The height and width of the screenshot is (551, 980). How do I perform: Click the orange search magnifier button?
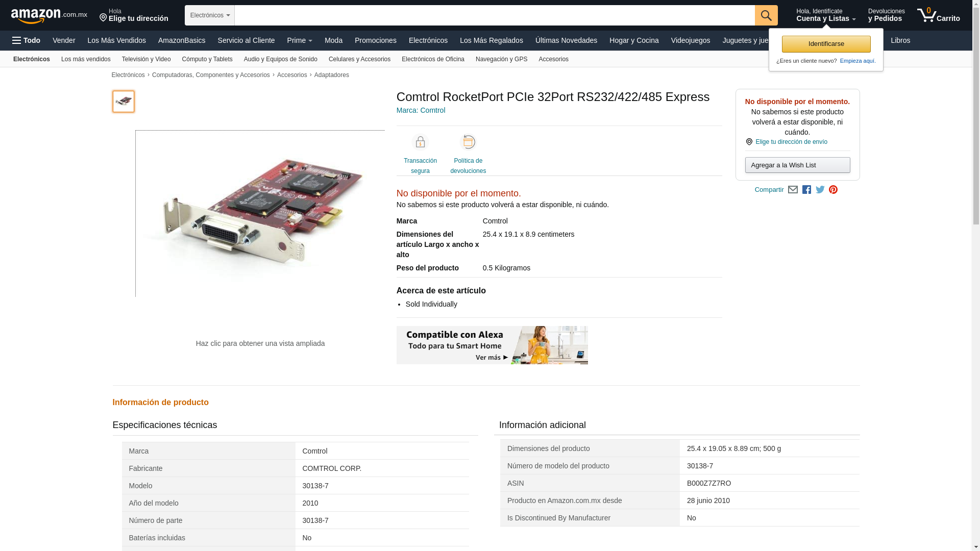[x=766, y=15]
